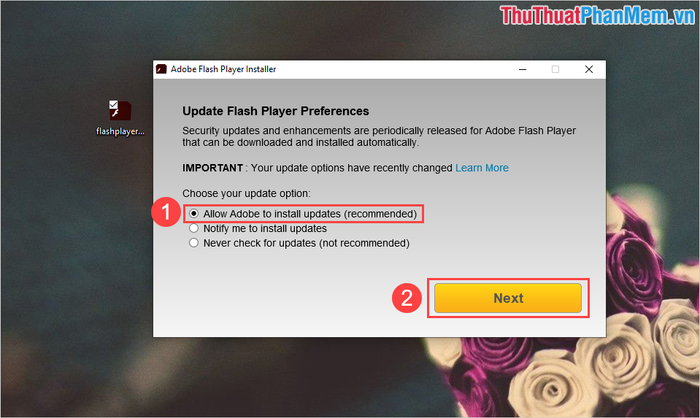This screenshot has height=418, width=700.
Task: Minimize the Adobe Flash Player Installer window
Action: (x=522, y=69)
